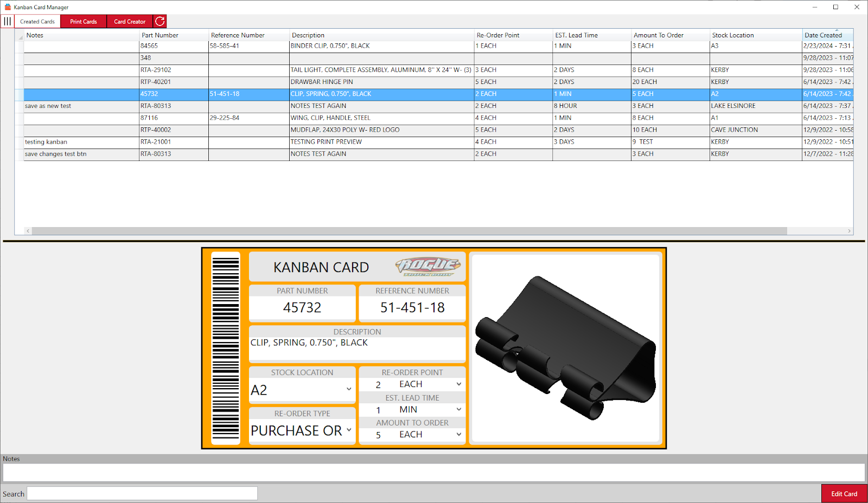Open the Re-Order Type dropdown
868x503 pixels.
pyautogui.click(x=349, y=430)
